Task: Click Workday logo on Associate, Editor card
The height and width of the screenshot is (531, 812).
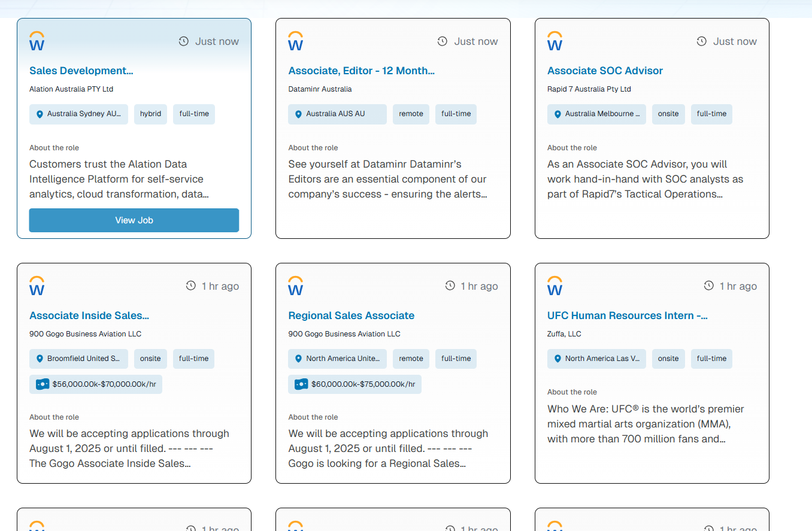Action: pos(296,41)
